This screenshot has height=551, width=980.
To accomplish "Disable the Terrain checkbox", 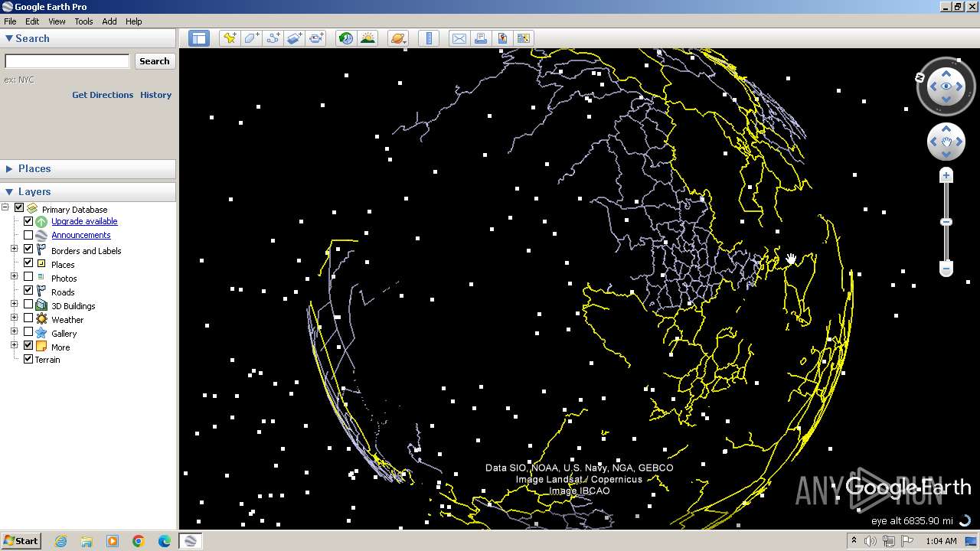I will point(28,359).
